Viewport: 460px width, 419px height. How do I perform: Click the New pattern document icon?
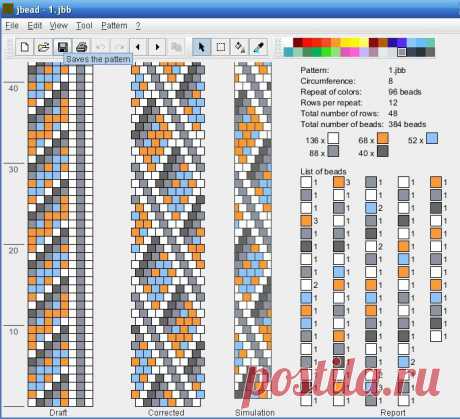(x=24, y=47)
